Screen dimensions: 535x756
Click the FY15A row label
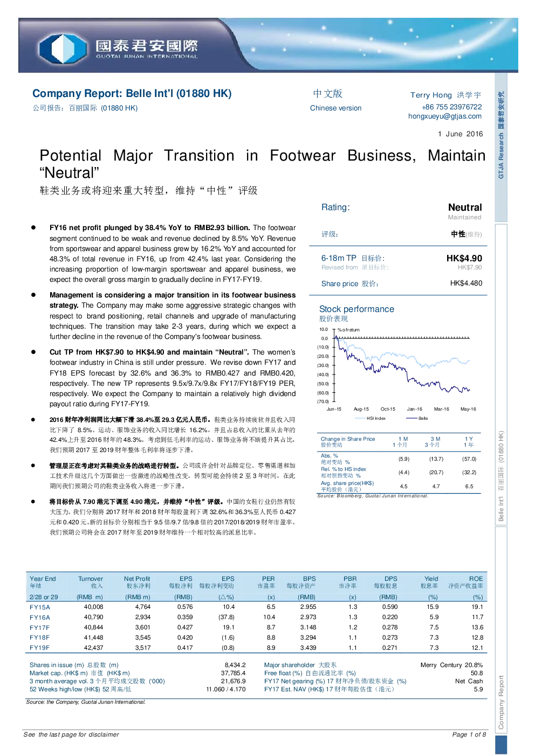(40, 607)
